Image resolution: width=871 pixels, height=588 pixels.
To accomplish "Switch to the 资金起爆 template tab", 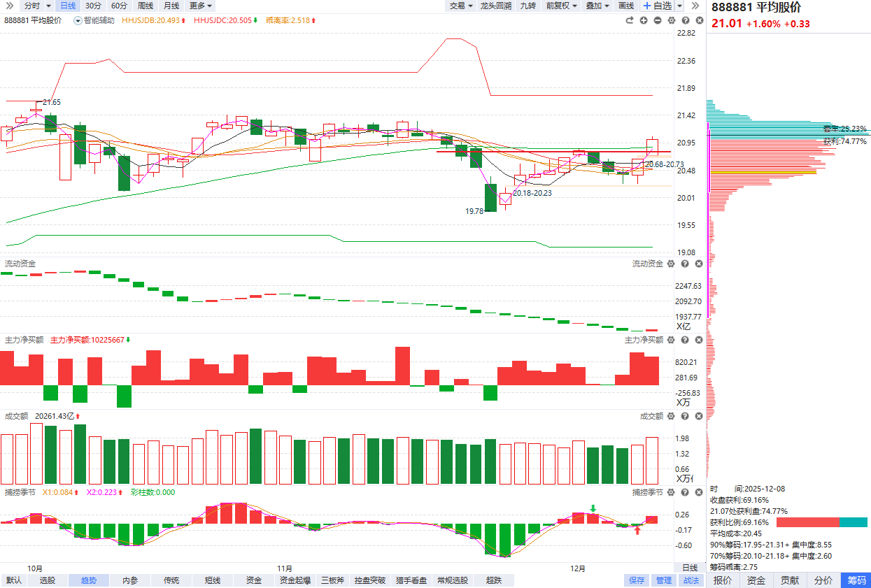I will pyautogui.click(x=295, y=580).
